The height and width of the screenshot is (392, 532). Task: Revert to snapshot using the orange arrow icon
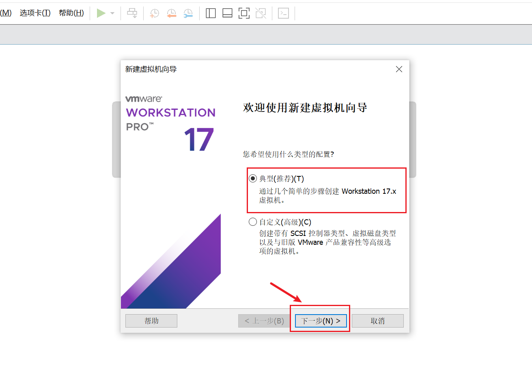tap(172, 13)
